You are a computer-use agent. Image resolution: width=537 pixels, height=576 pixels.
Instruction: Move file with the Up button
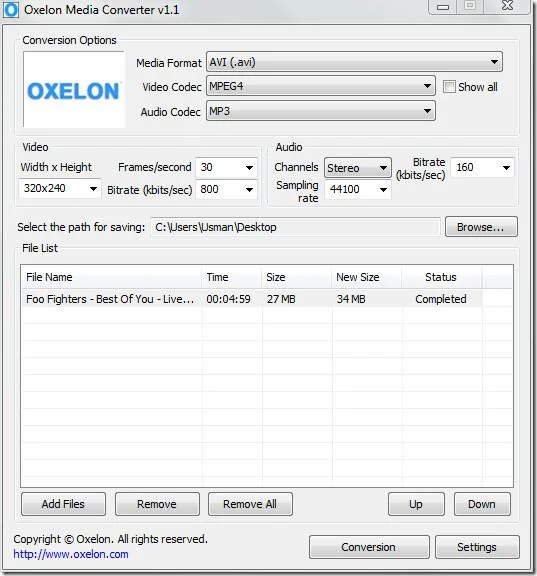click(x=416, y=504)
